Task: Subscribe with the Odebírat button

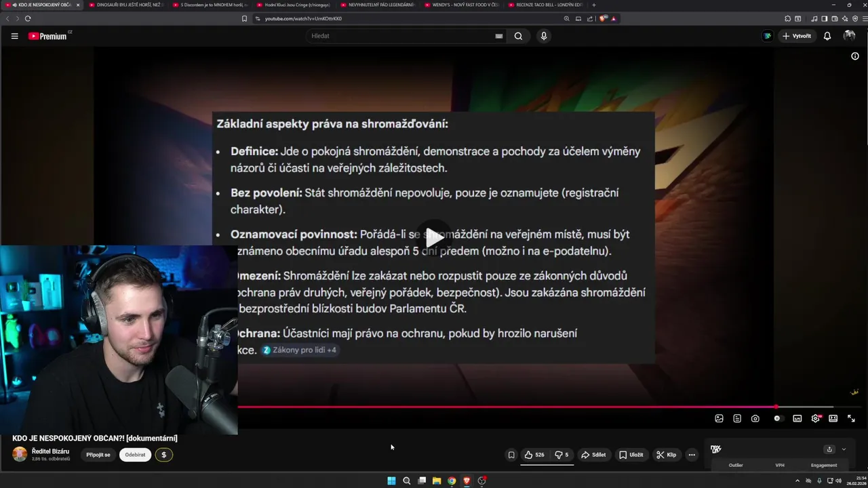Action: tap(135, 455)
